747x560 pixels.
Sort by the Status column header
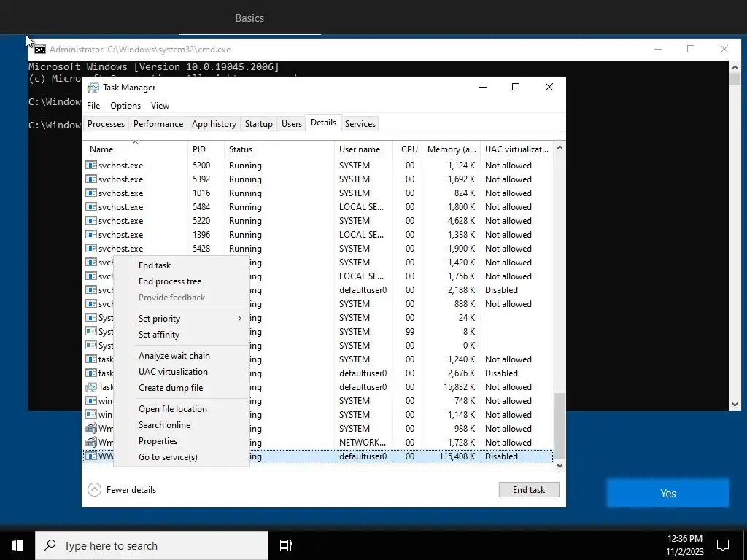tap(279, 149)
